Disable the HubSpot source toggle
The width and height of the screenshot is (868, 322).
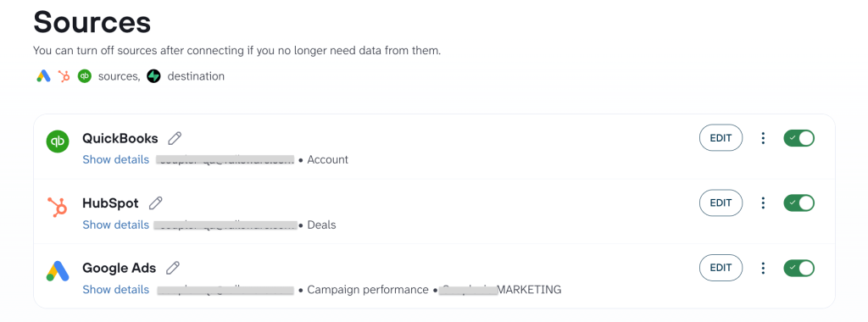[x=798, y=203]
